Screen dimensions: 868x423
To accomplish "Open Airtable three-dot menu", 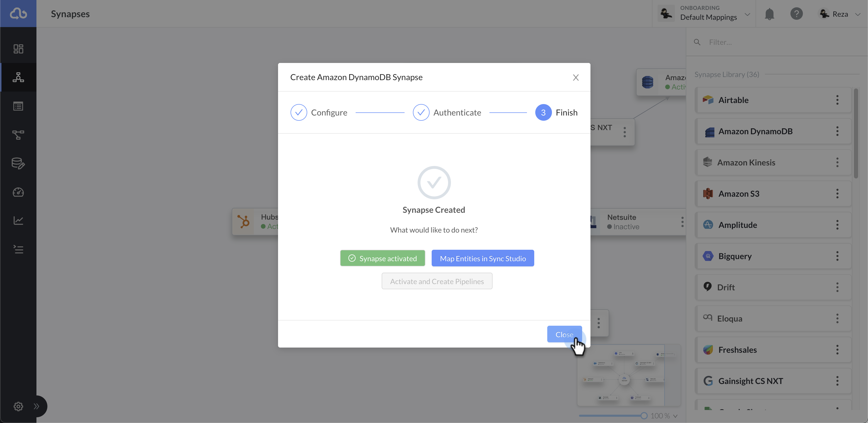I will tap(837, 100).
